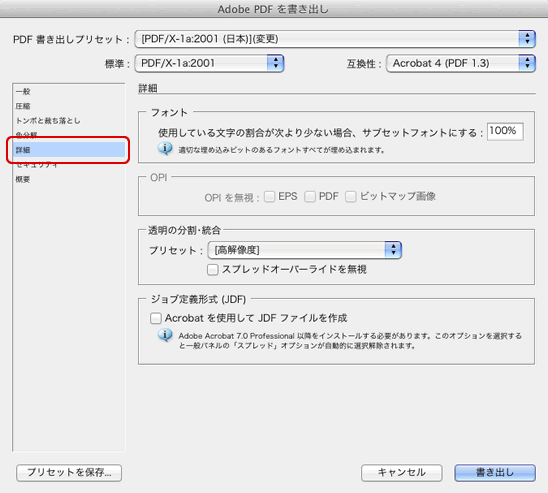Click the info icon in the JDF section
548x493 pixels.
(x=165, y=335)
